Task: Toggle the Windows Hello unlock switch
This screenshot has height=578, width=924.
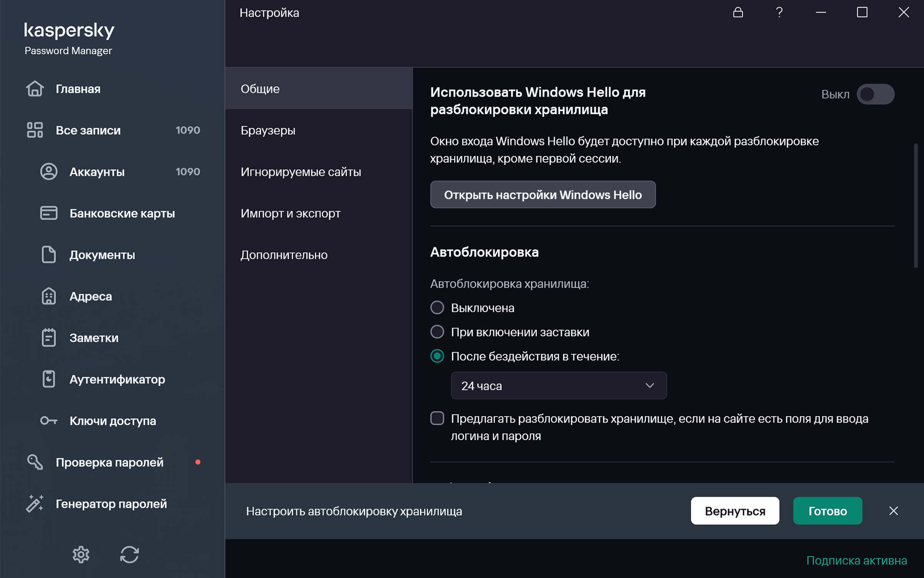Action: coord(875,94)
